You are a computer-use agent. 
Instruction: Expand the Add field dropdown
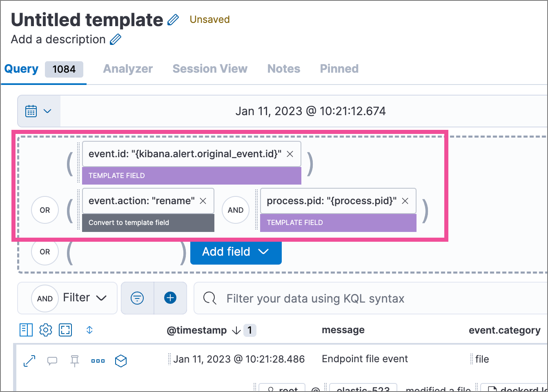[x=236, y=252]
